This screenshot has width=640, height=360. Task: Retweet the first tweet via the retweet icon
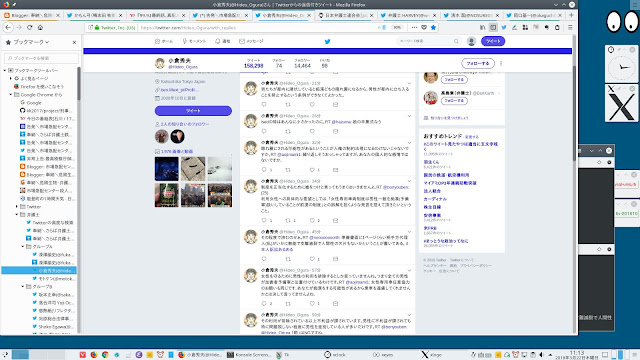coord(288,104)
